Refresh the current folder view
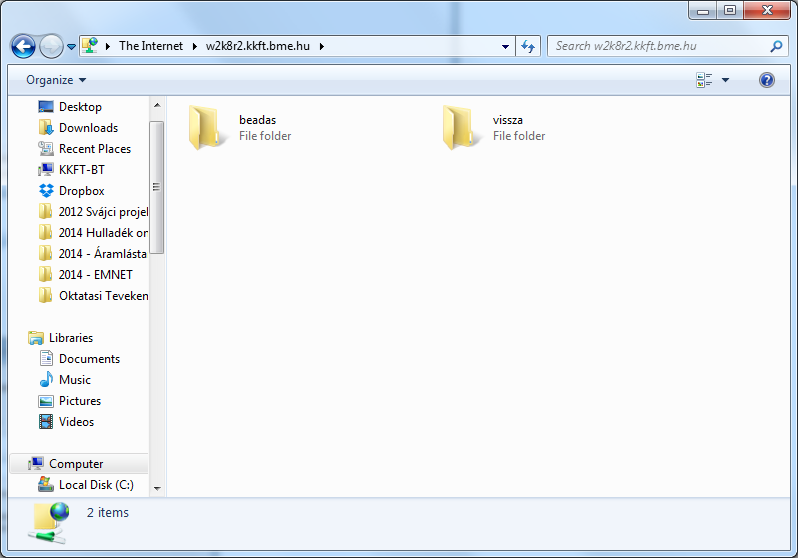Viewport: 798px width, 558px height. [528, 46]
